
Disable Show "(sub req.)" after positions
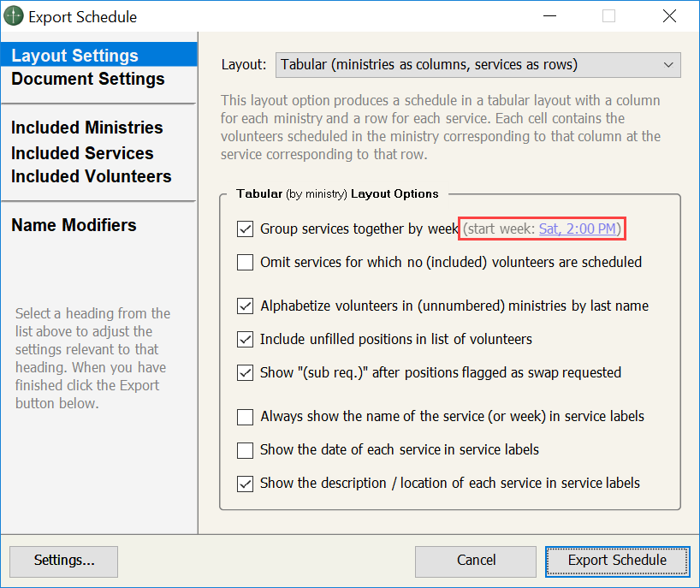pos(246,372)
